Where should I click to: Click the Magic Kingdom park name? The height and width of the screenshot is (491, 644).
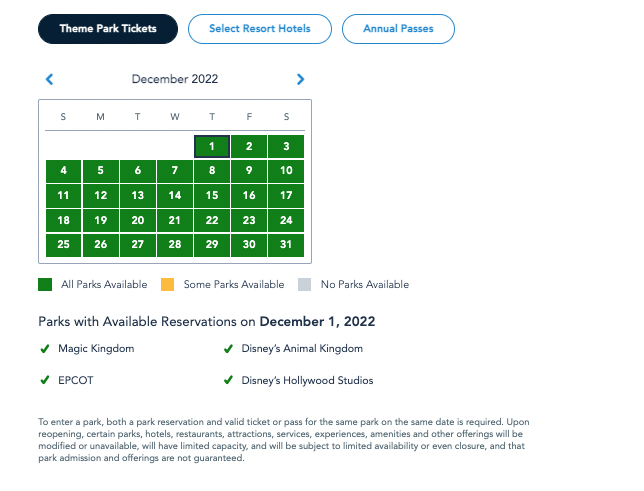click(97, 349)
